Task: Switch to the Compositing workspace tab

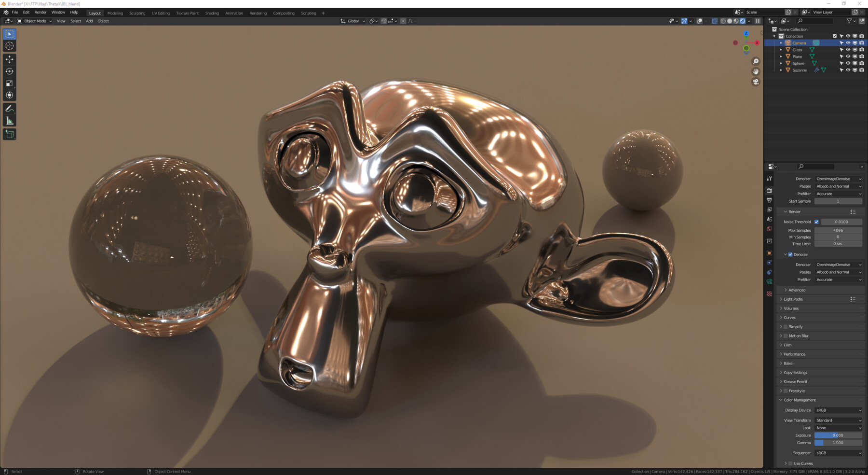Action: coord(284,13)
